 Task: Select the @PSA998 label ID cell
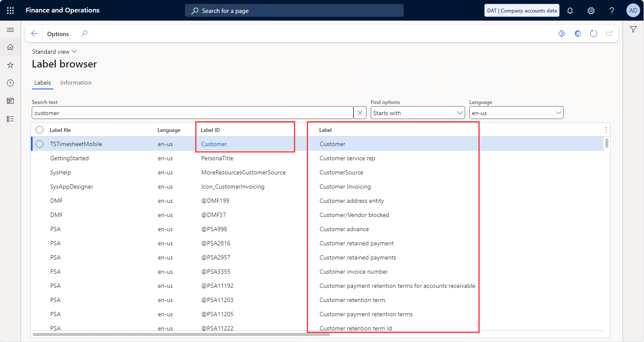coord(214,229)
